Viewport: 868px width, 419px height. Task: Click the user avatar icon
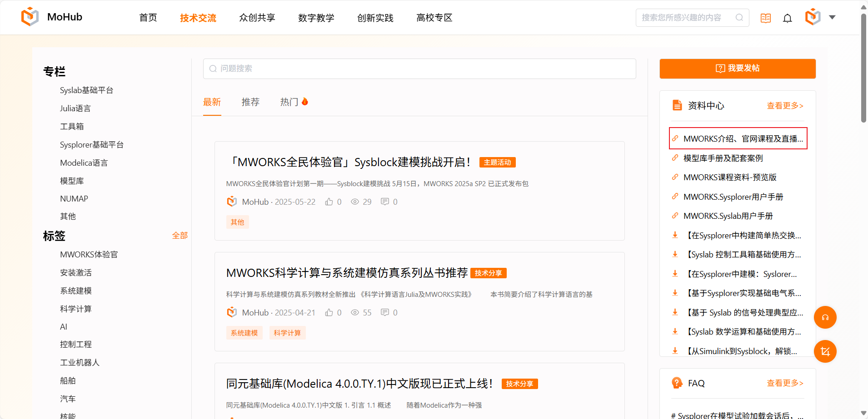(x=813, y=17)
